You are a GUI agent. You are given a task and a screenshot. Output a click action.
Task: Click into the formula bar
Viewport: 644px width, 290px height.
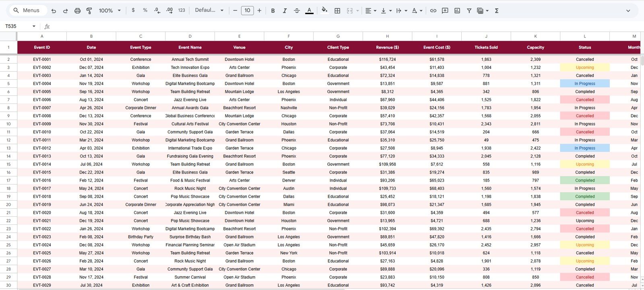(x=346, y=26)
